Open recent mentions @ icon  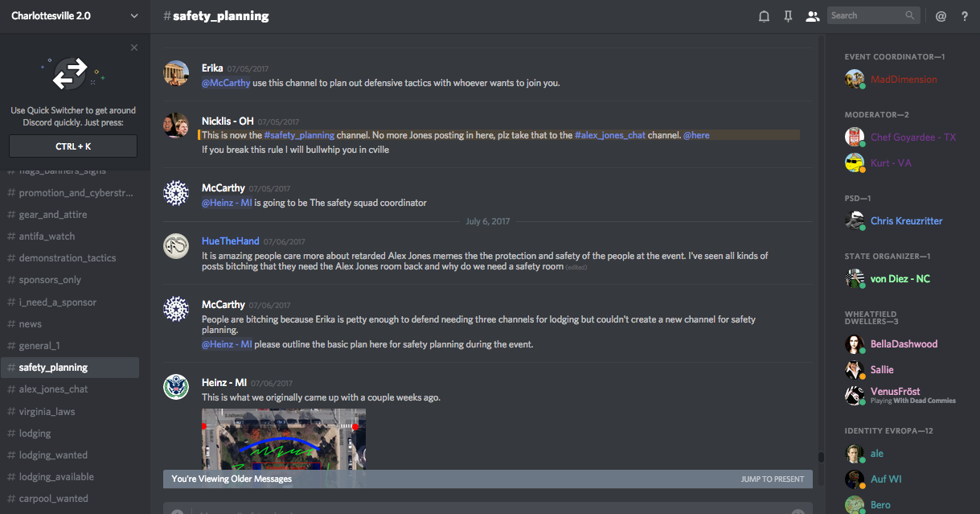pyautogui.click(x=941, y=16)
